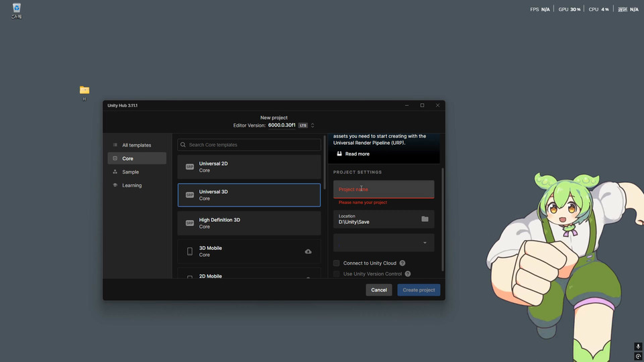Screen dimensions: 644x362
Task: Open the Learning templates category
Action: pos(137,186)
